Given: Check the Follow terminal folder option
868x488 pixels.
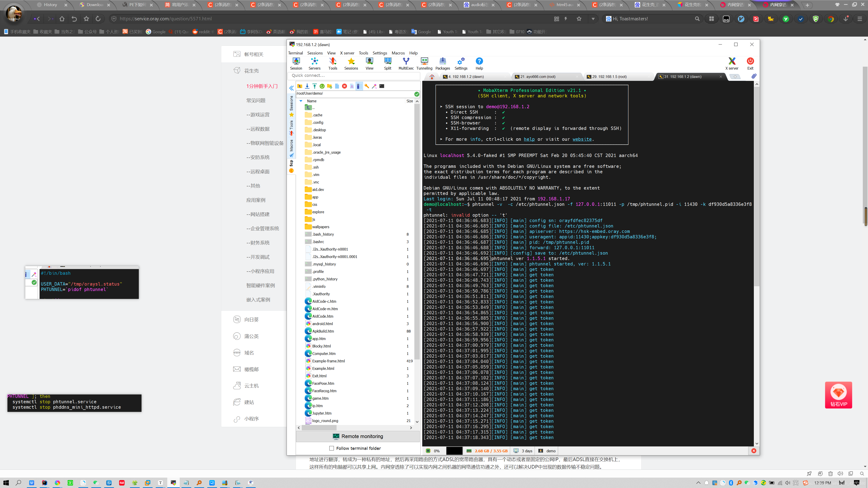Looking at the screenshot, I should pos(332,448).
